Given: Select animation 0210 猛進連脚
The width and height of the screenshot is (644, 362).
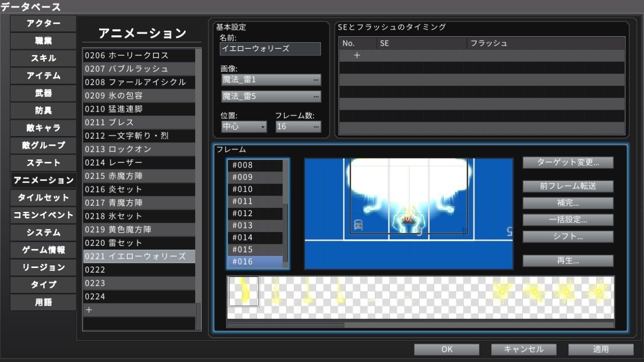Looking at the screenshot, I should click(139, 109).
